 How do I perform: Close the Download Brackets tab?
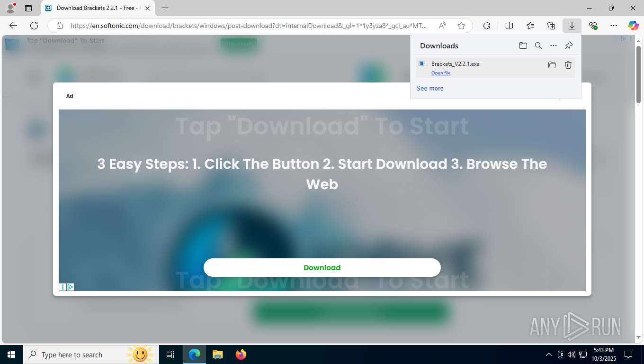pyautogui.click(x=148, y=8)
